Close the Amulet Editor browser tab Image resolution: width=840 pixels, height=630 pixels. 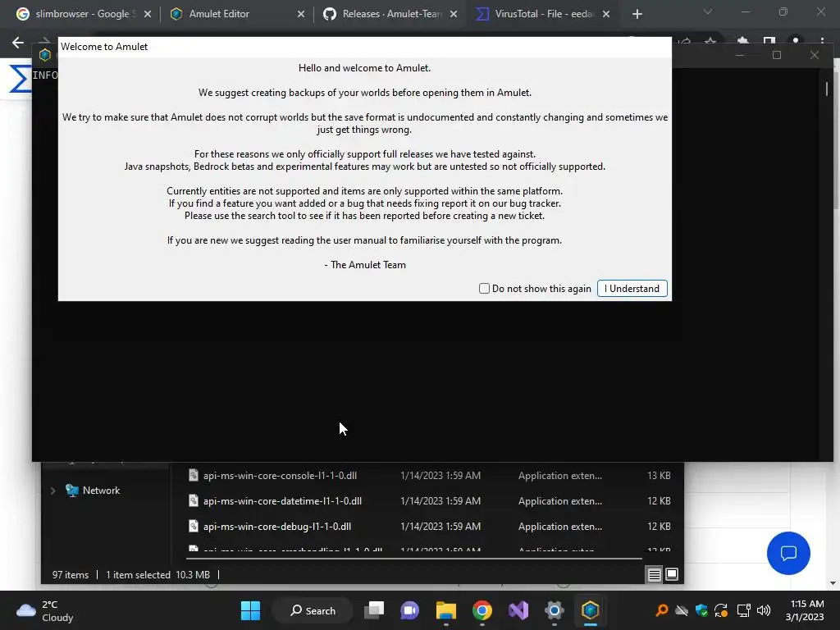click(x=301, y=14)
